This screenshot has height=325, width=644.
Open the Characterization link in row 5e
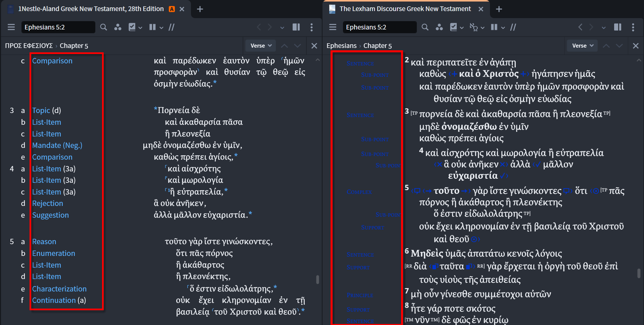point(59,289)
